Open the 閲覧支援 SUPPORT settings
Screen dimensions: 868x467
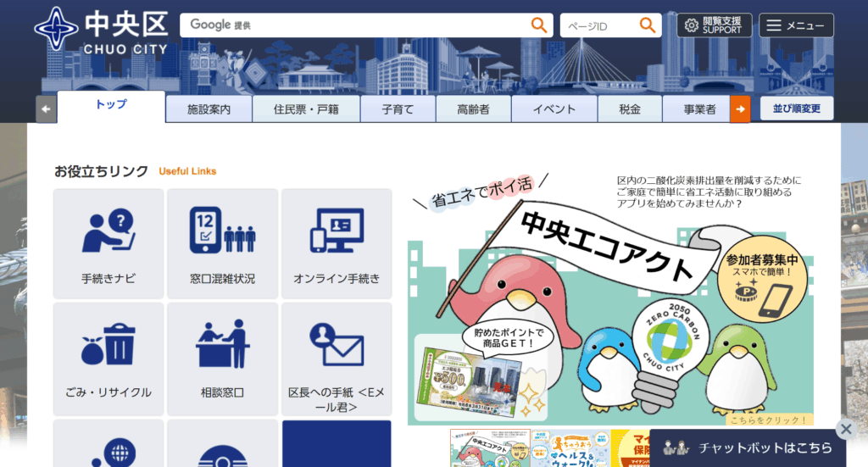pyautogui.click(x=714, y=25)
